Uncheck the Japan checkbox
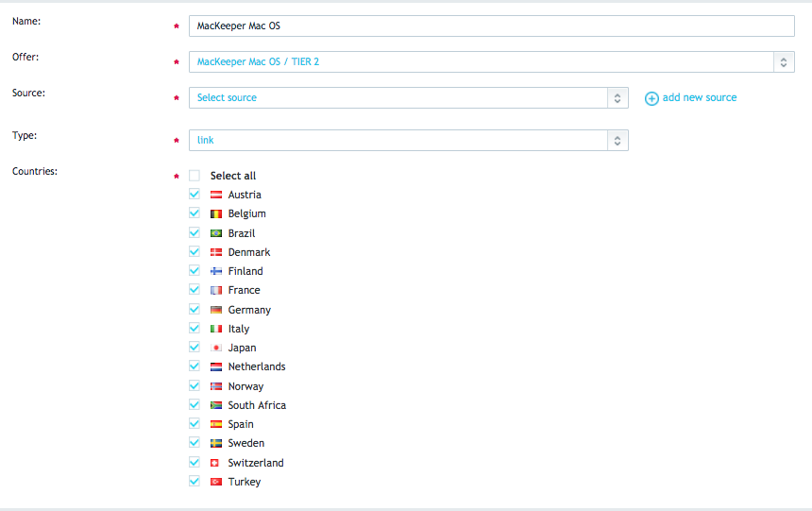 [x=195, y=348]
